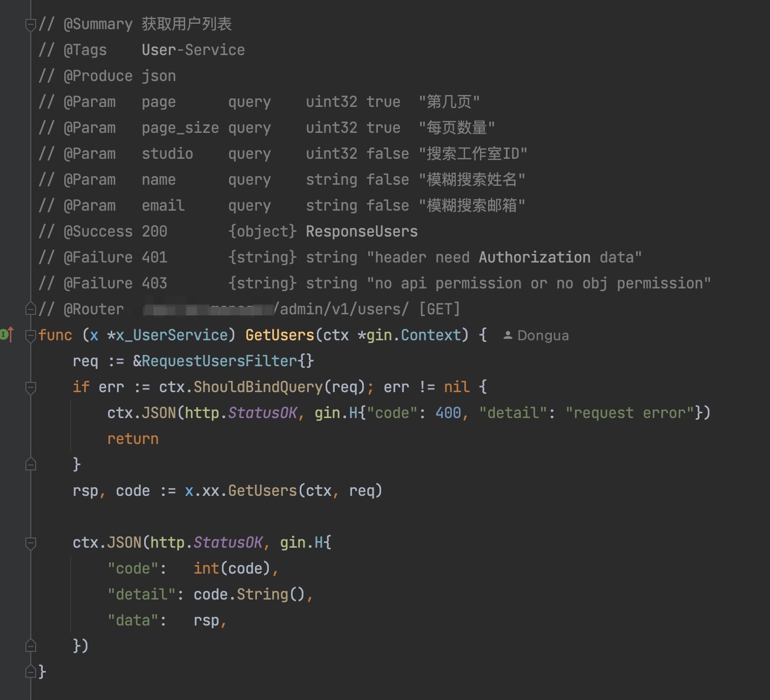The image size is (770, 700).
Task: Click the 400 code value
Action: tap(448, 413)
